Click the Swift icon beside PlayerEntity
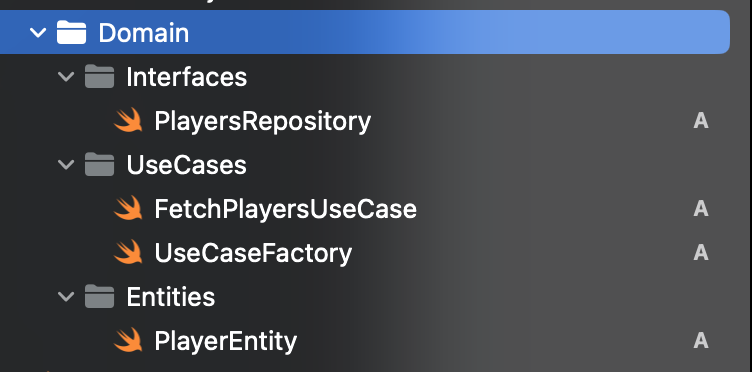Screen dimensions: 752x372 pyautogui.click(x=128, y=340)
